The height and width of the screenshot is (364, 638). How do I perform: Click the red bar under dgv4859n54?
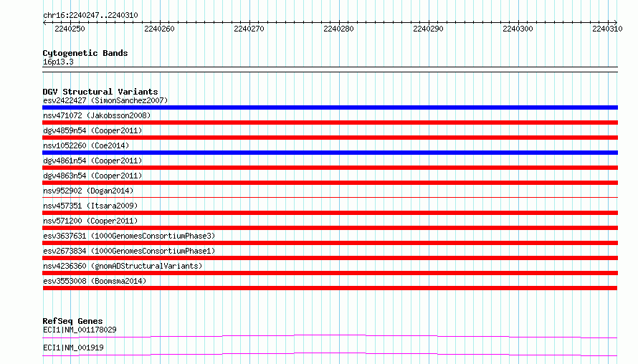(x=330, y=138)
